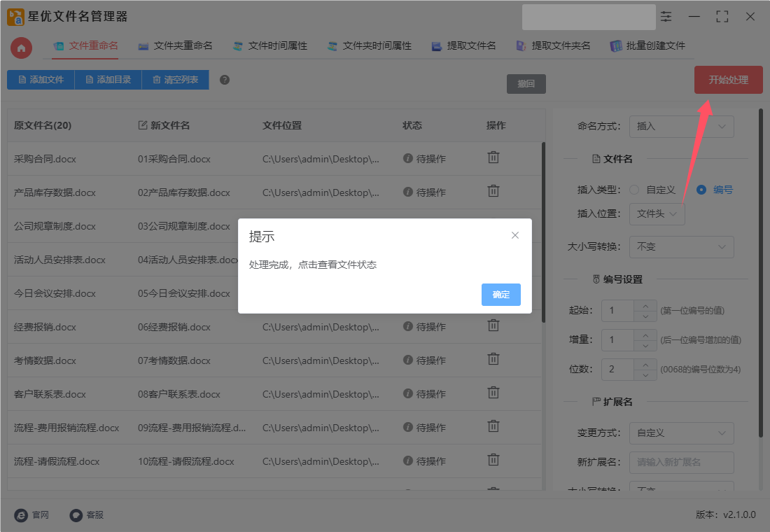Switch to the 批量创建文件 tab
The width and height of the screenshot is (770, 532).
(647, 45)
